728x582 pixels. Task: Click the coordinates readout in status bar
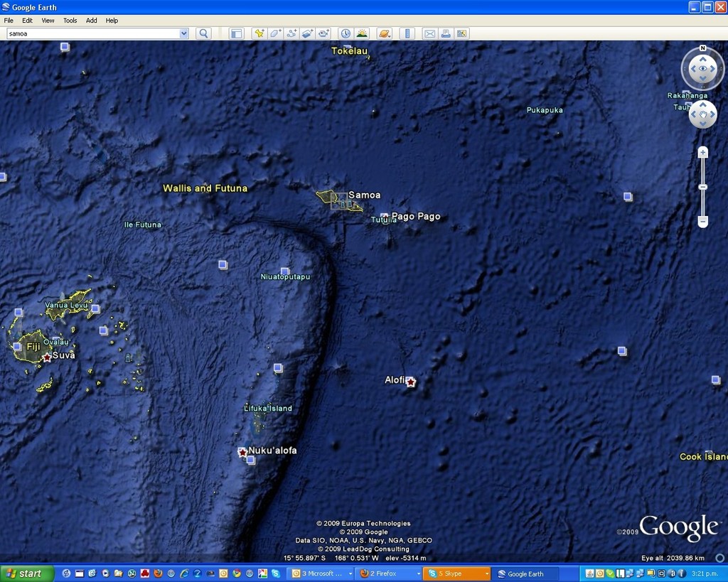coord(331,558)
